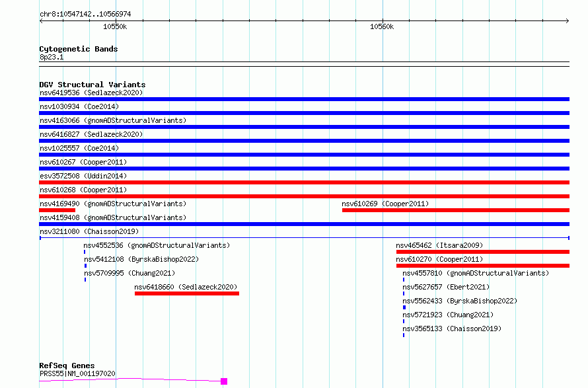Click the blue bar under nsv6419536
Viewport: 588px width, 388px height.
tap(304, 99)
